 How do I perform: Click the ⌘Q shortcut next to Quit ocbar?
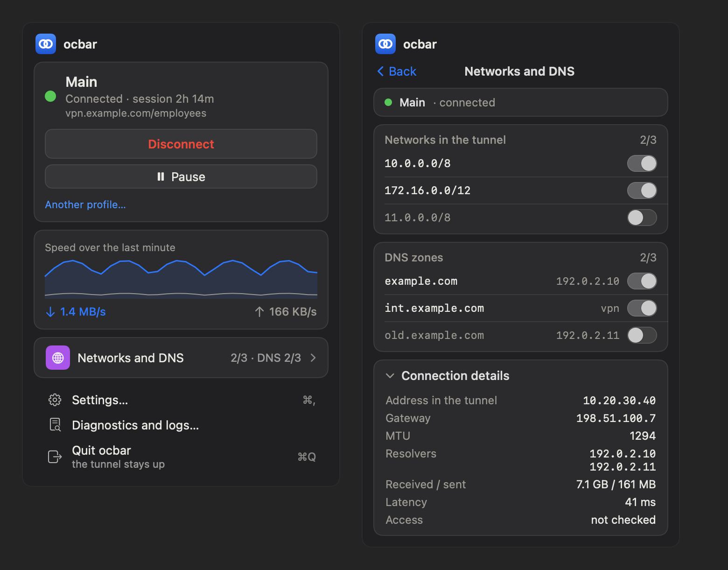pyautogui.click(x=307, y=457)
